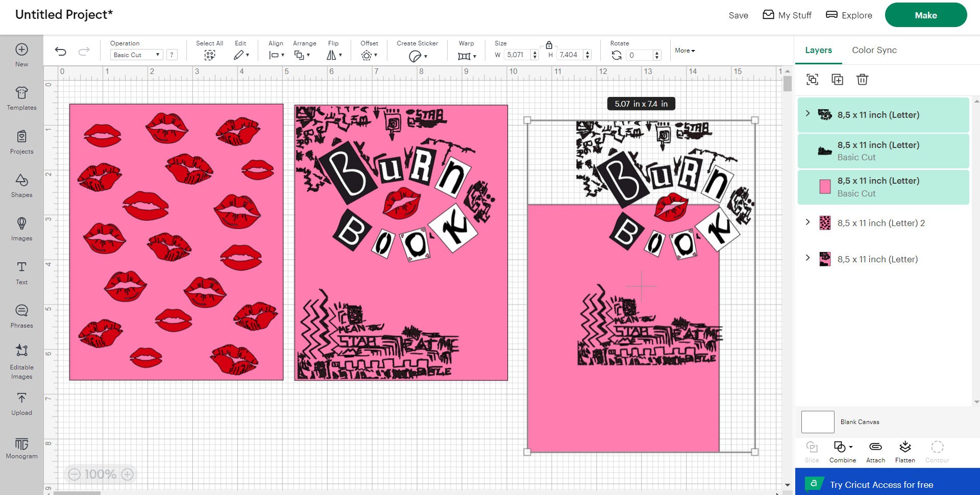Open the Basic Cut operation dropdown
980x495 pixels.
[x=136, y=55]
